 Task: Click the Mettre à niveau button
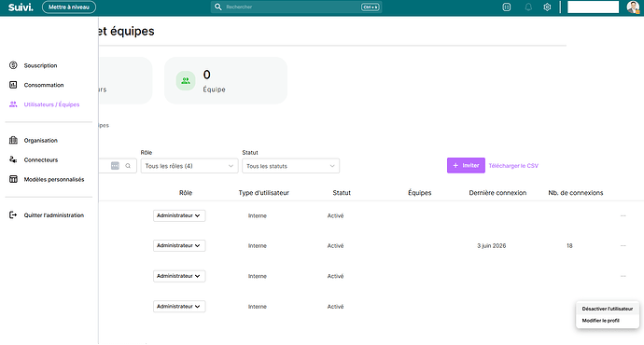click(69, 7)
